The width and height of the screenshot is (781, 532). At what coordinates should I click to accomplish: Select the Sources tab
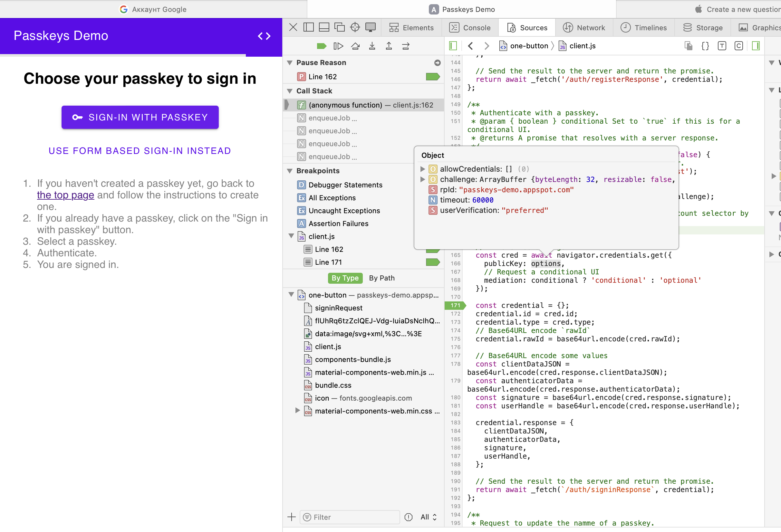[527, 28]
